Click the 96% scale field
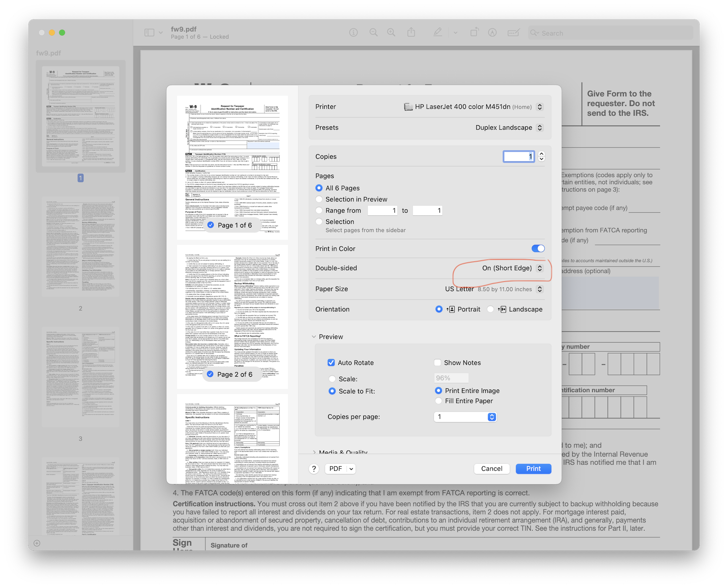728x588 pixels. pyautogui.click(x=451, y=378)
